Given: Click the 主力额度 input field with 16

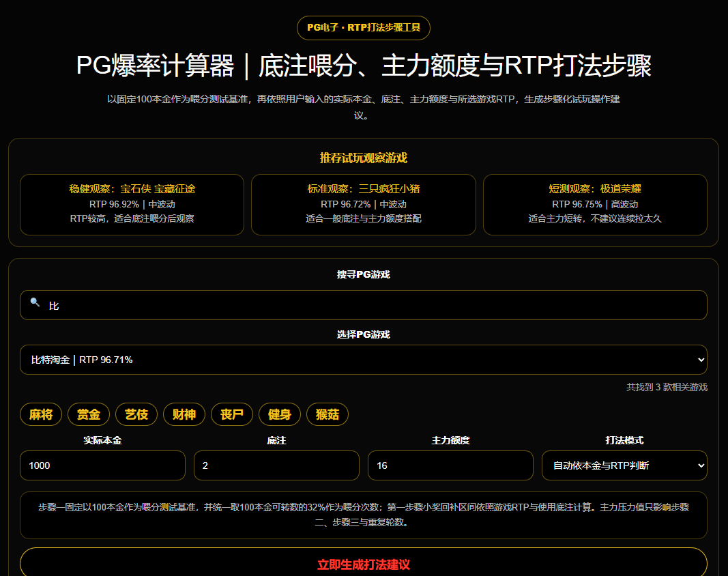Looking at the screenshot, I should (450, 465).
